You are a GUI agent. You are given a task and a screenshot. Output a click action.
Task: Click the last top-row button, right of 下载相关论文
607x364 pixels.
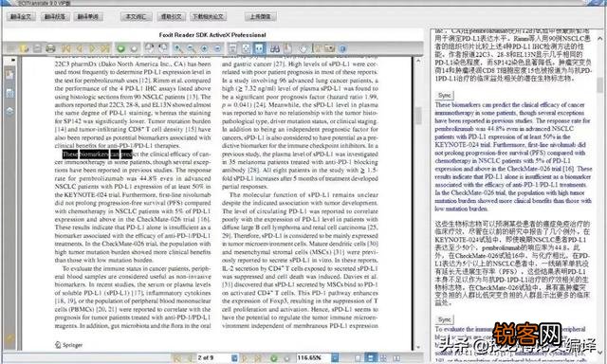coord(260,17)
